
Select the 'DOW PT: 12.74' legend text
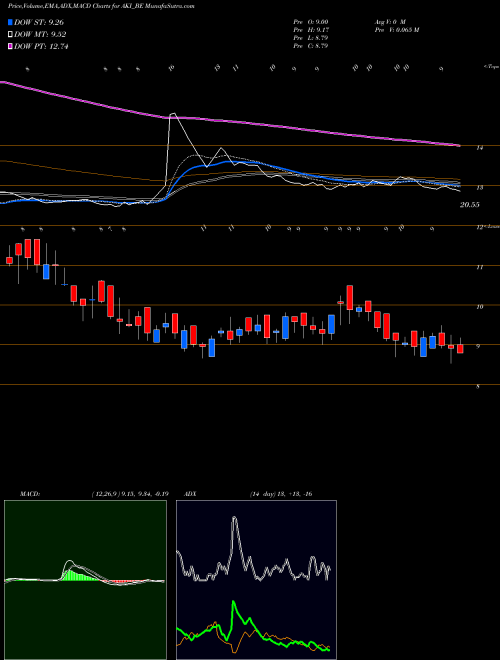tap(41, 46)
